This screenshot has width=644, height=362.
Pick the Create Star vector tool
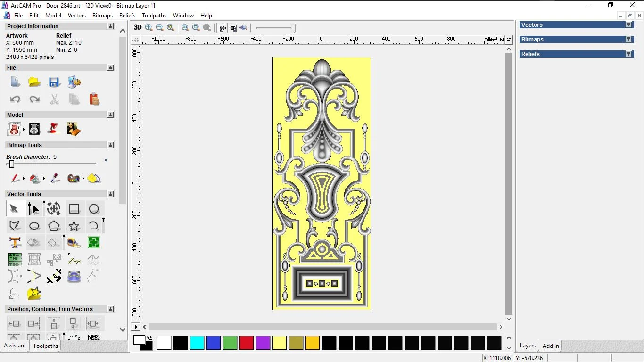(x=74, y=226)
